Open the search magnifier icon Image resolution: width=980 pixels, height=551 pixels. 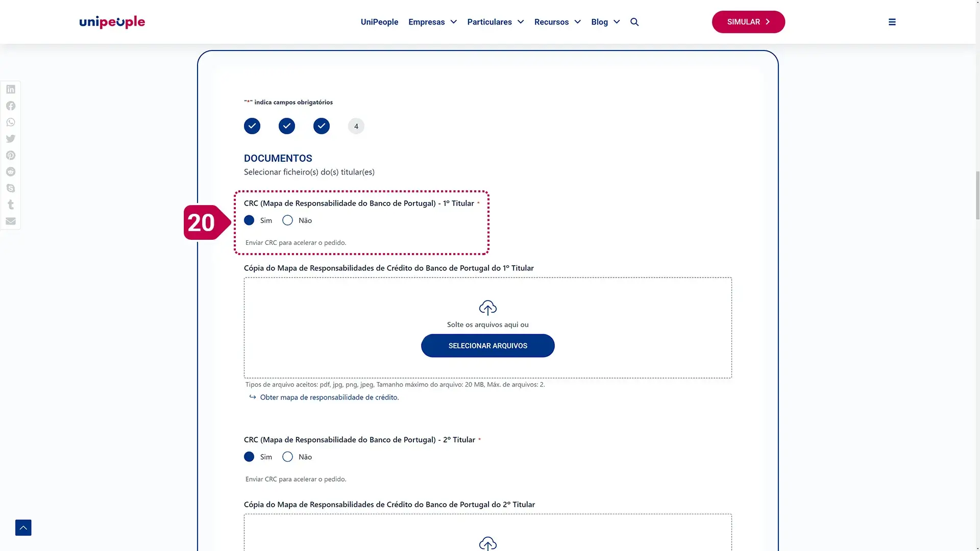click(x=634, y=22)
